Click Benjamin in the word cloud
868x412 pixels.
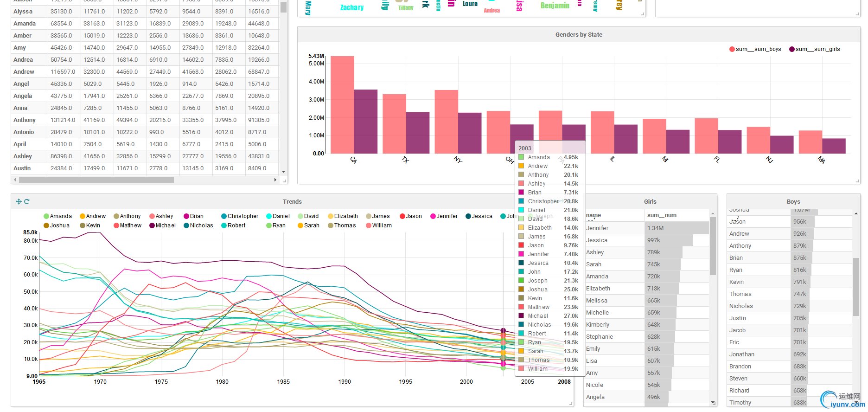[555, 6]
